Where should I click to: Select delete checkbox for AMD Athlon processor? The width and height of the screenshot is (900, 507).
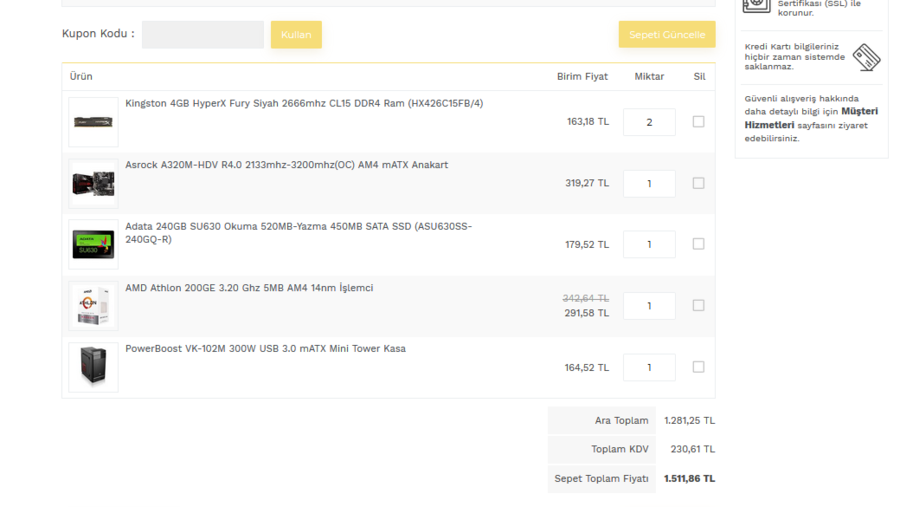(x=698, y=305)
